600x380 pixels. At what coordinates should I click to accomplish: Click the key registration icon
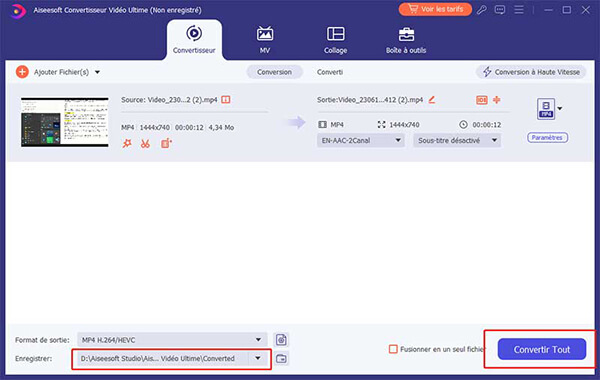tap(482, 10)
